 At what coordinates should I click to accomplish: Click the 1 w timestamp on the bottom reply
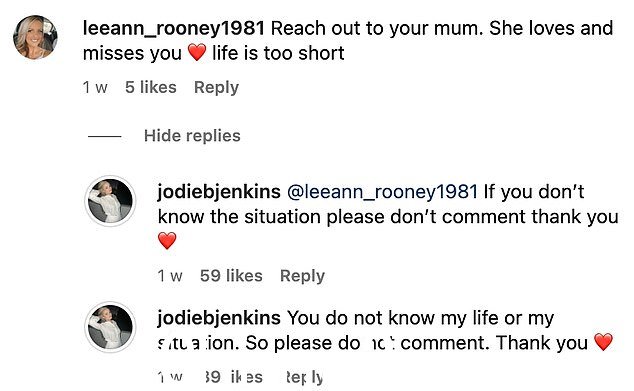pos(170,377)
